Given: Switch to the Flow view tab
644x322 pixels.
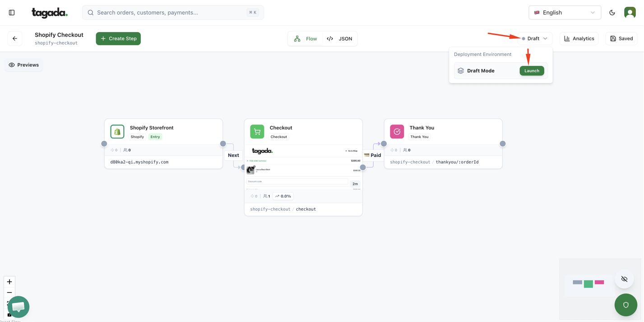Looking at the screenshot, I should click(x=306, y=39).
